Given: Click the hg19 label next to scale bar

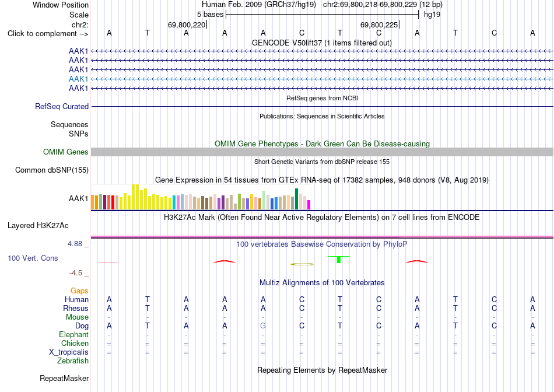Looking at the screenshot, I should tap(432, 15).
